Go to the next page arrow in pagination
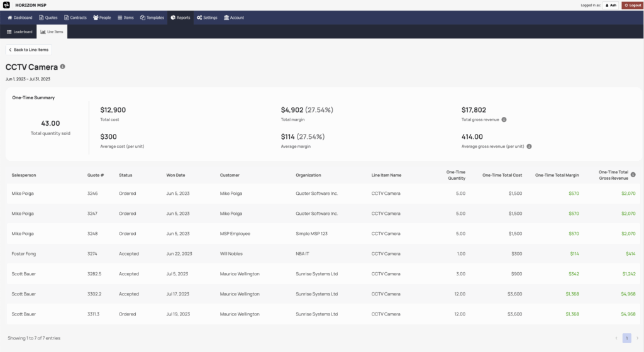Screen dimensions: 644x352 pos(636,338)
